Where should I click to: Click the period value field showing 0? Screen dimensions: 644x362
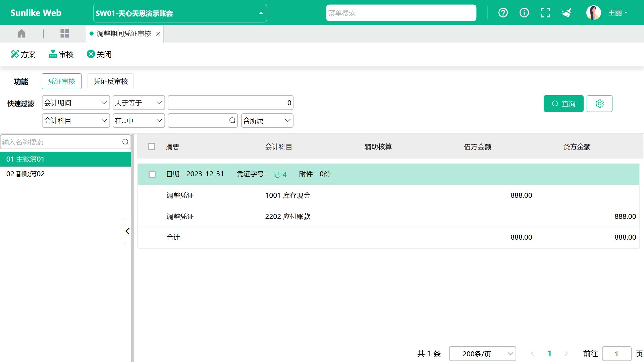230,103
